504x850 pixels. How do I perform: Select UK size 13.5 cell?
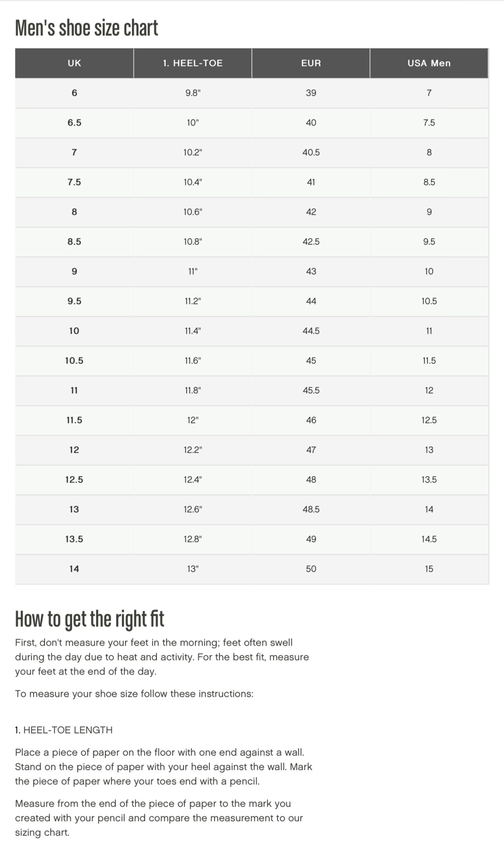coord(74,539)
